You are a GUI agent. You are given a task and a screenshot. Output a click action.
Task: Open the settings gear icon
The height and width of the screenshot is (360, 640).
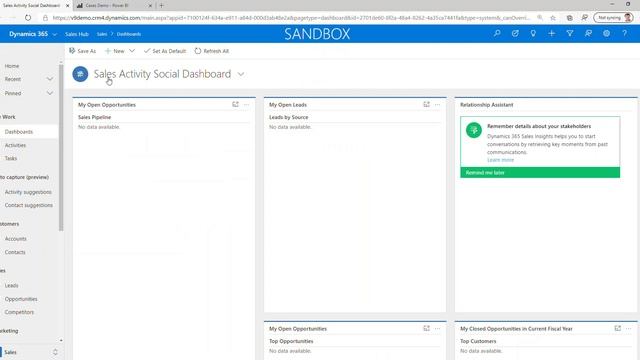click(x=607, y=33)
